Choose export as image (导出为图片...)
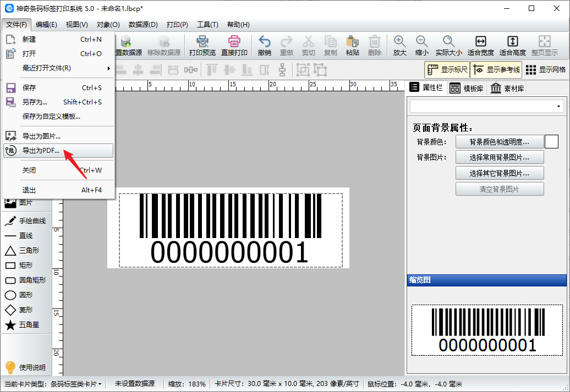The image size is (570, 392). [x=58, y=136]
